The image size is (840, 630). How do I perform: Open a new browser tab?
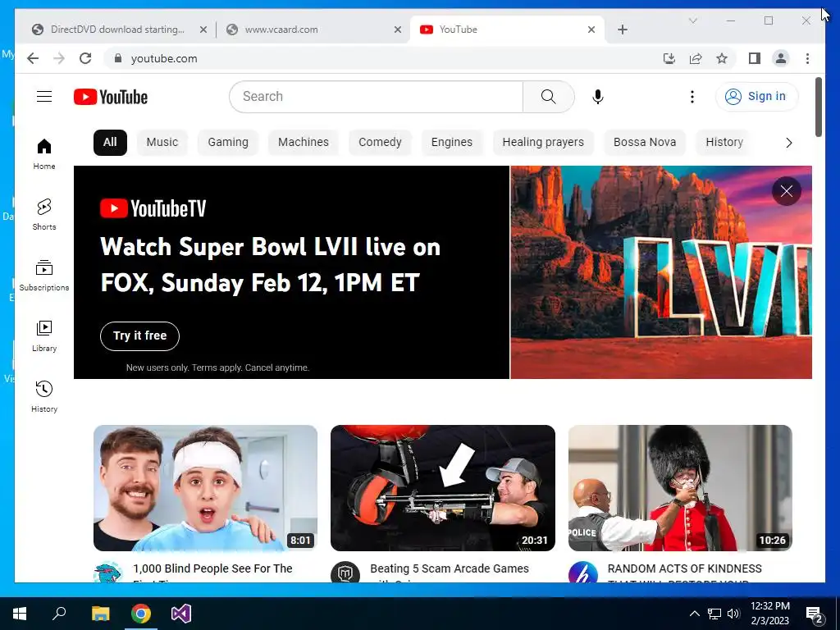coord(622,30)
